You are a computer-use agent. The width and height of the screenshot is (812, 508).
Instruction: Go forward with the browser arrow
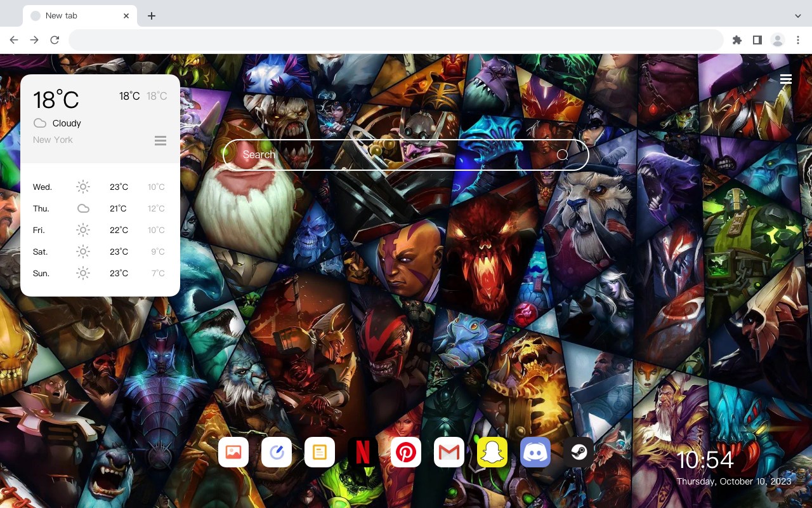[x=34, y=40]
